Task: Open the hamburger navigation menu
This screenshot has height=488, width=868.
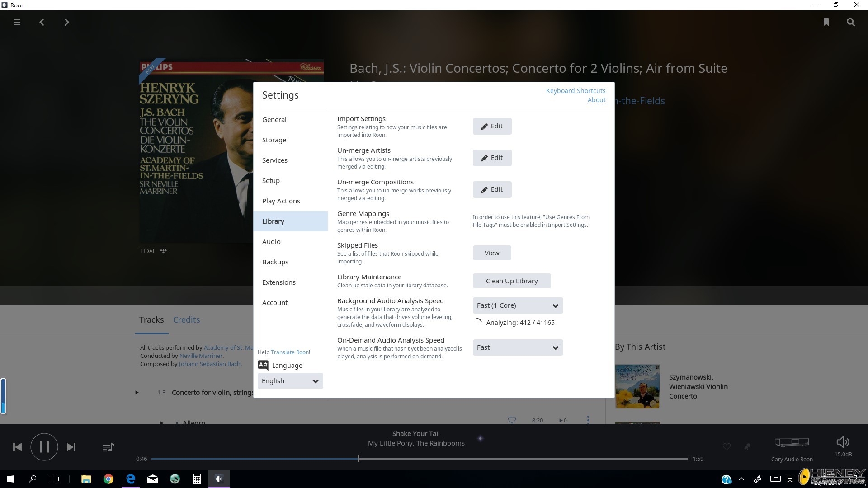Action: point(17,22)
